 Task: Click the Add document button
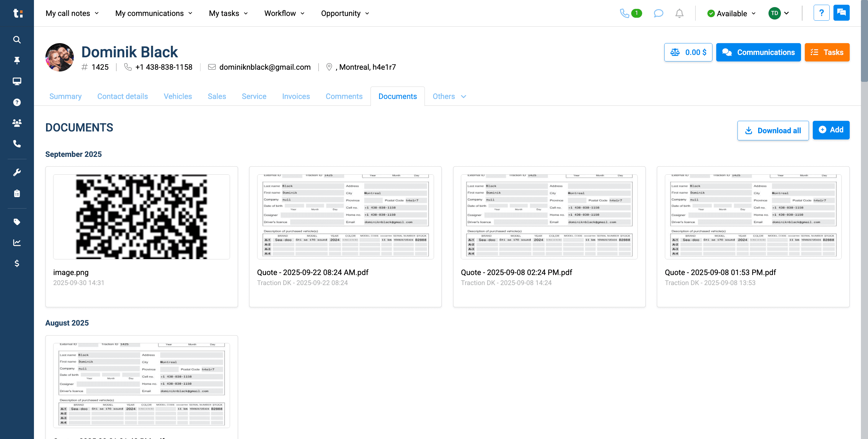tap(831, 130)
